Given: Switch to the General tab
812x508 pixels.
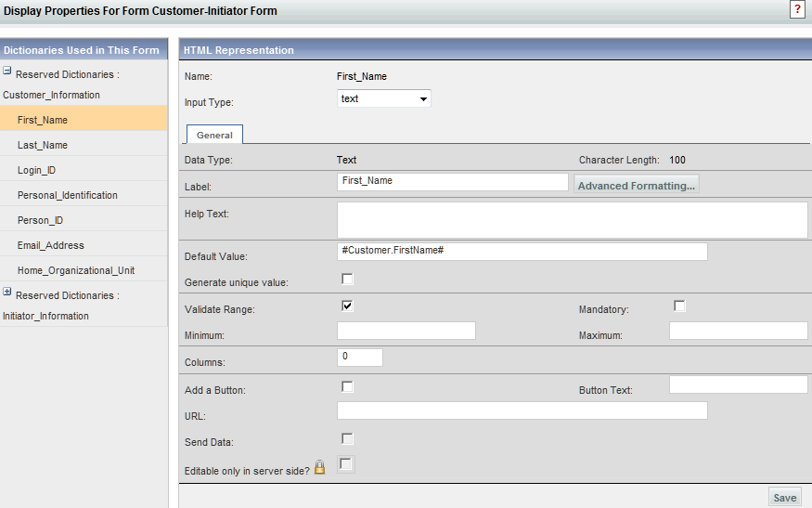Looking at the screenshot, I should [214, 135].
